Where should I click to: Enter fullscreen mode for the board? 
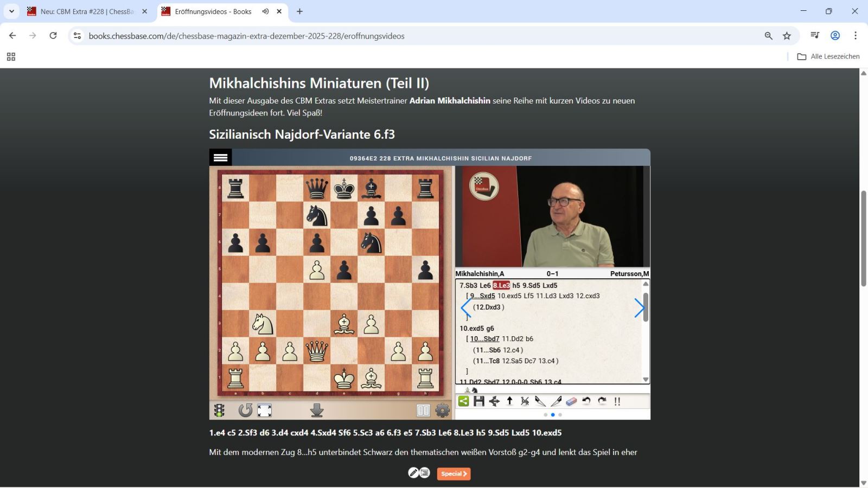pos(265,410)
